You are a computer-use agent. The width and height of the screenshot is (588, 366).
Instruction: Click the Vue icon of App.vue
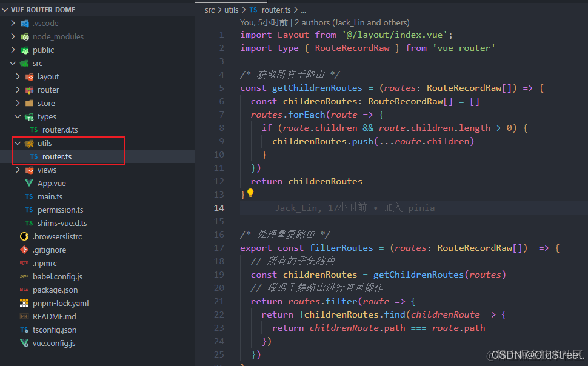[29, 183]
